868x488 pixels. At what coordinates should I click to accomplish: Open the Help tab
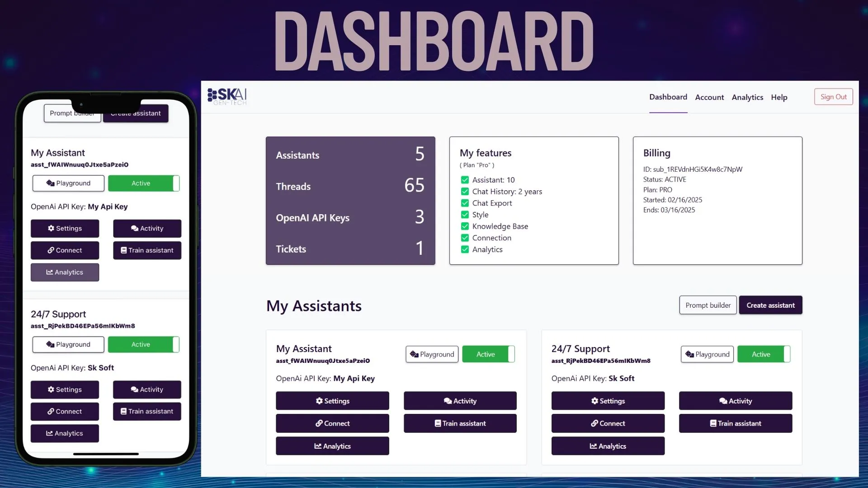coord(779,97)
